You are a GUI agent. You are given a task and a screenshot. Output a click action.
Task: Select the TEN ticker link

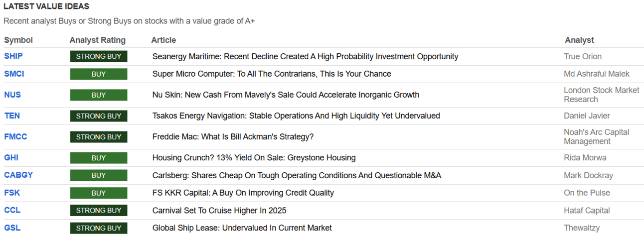click(x=12, y=116)
